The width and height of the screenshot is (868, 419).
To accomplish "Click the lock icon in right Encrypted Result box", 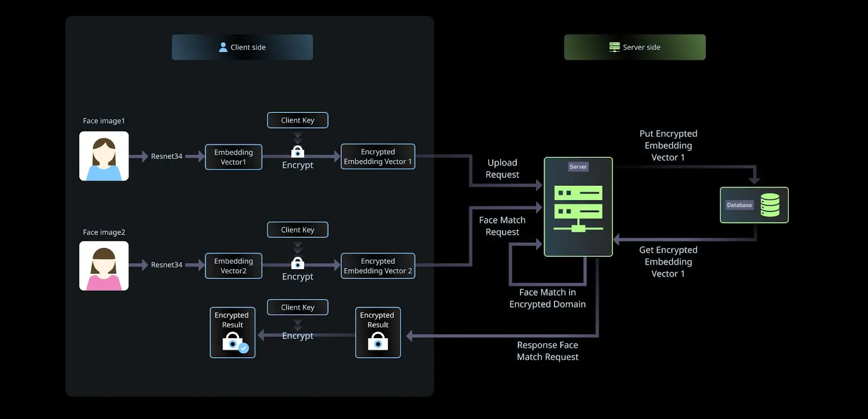I will pyautogui.click(x=378, y=341).
